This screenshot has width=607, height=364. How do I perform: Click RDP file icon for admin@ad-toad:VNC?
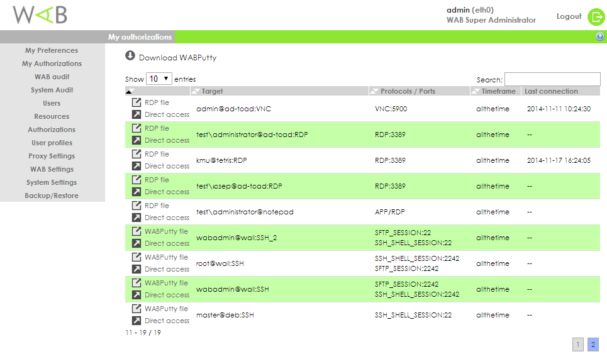point(136,102)
